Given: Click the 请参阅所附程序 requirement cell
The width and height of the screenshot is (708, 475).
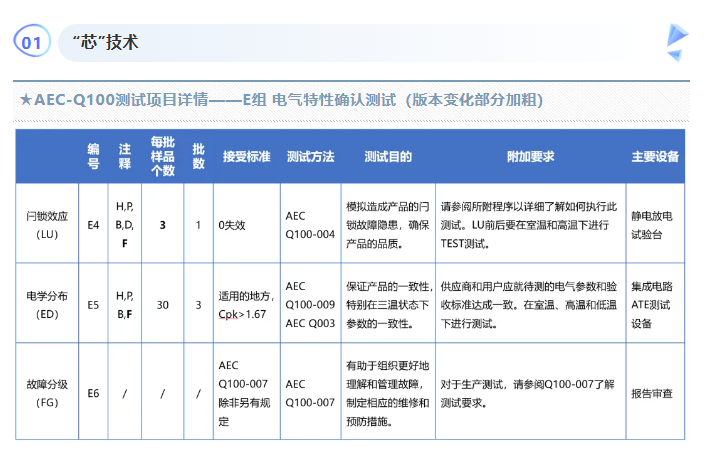Looking at the screenshot, I should [529, 225].
